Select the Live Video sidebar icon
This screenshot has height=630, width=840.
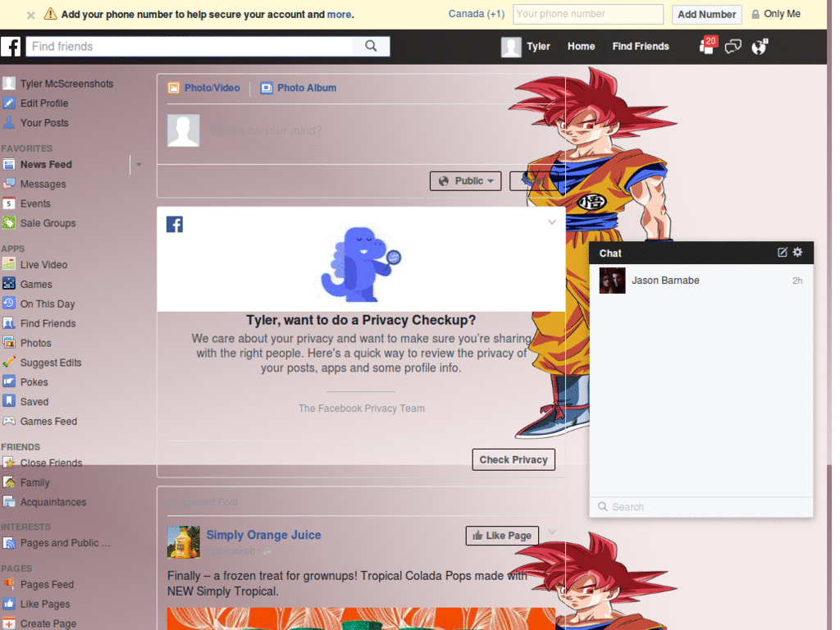[x=11, y=264]
